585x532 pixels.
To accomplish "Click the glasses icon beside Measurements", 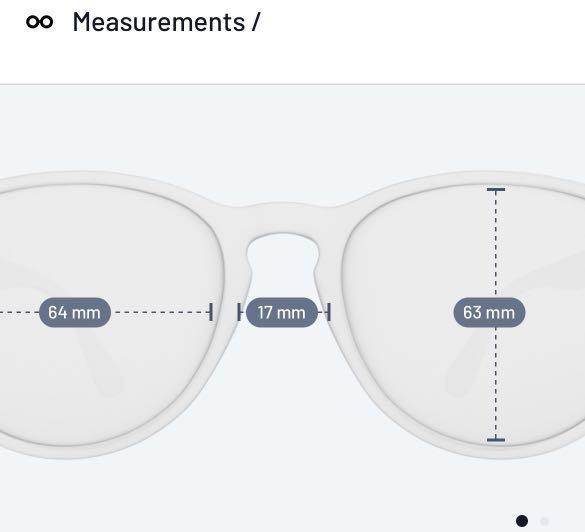I will tap(40, 22).
